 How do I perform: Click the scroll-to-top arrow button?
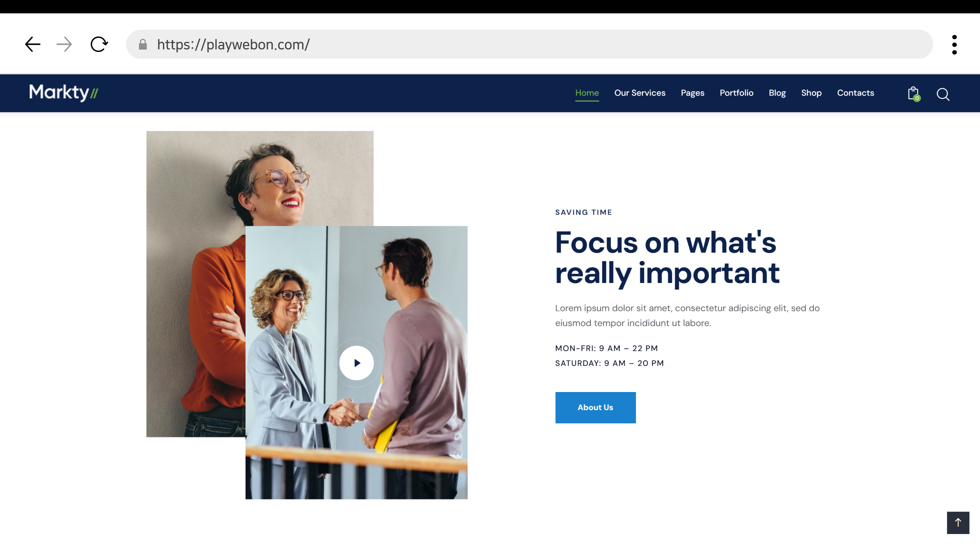point(957,523)
